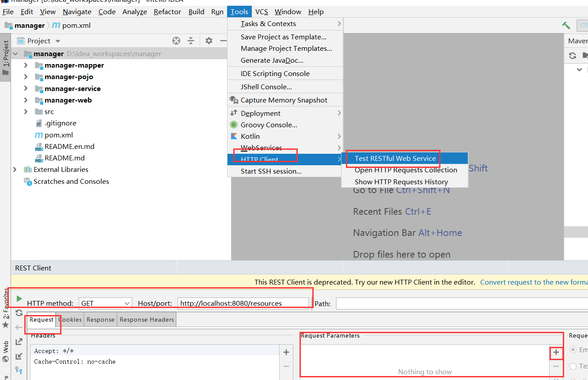Viewport: 588px width, 380px height.
Task: Click the Kotlin logo icon in Tools menu
Action: (x=234, y=136)
